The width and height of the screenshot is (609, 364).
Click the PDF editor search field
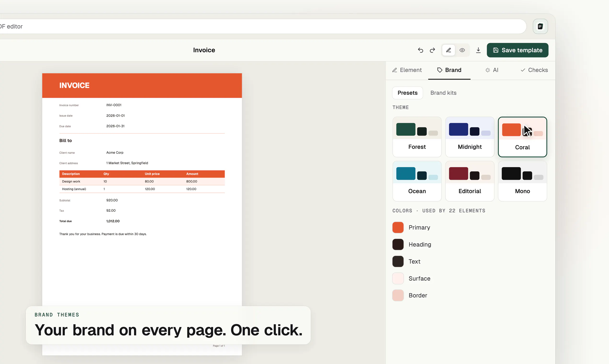[x=263, y=26]
